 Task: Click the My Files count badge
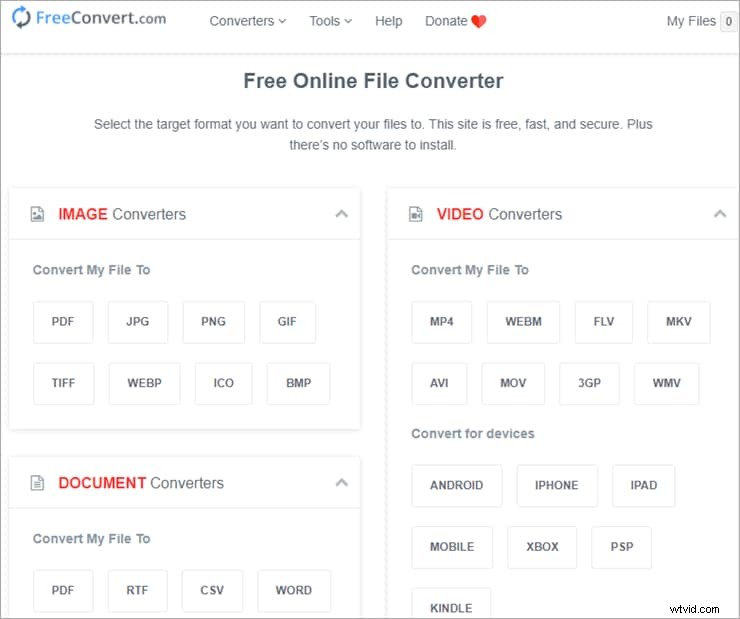pyautogui.click(x=728, y=22)
